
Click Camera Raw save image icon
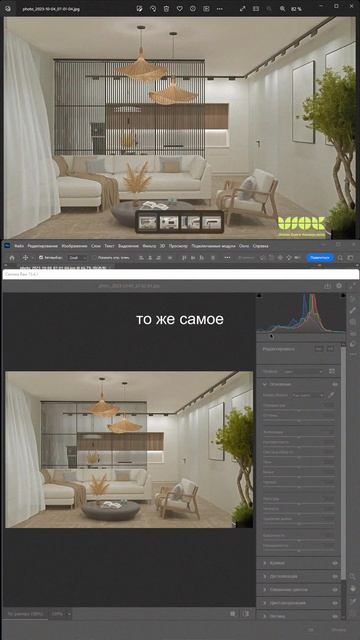(327, 286)
